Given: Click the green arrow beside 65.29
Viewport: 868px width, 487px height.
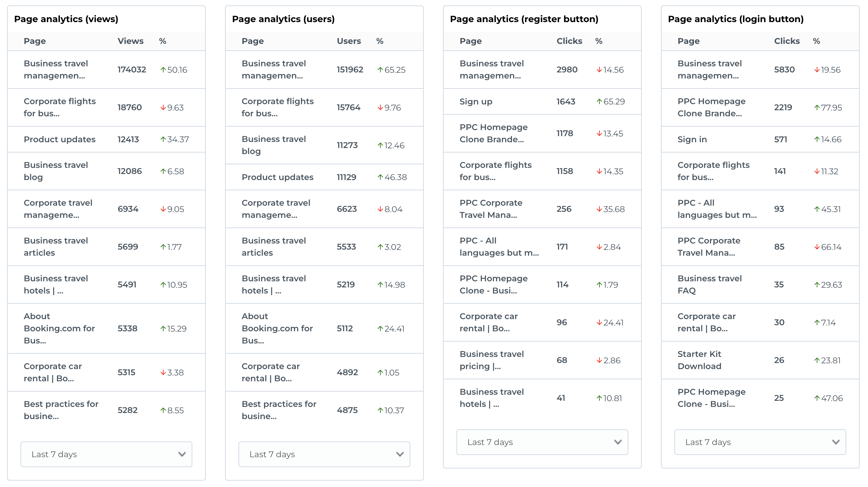Looking at the screenshot, I should point(599,101).
